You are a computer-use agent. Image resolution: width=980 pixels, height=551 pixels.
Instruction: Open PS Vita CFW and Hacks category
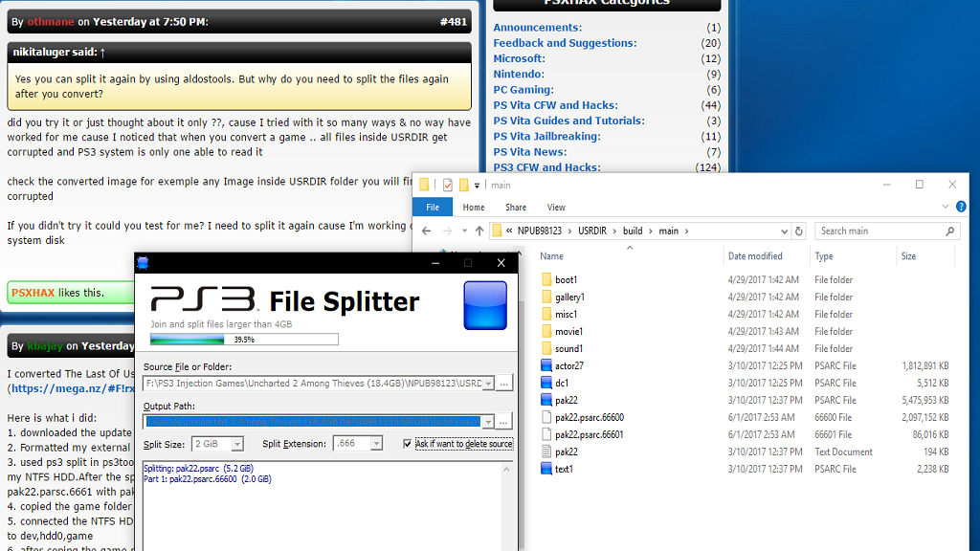[x=556, y=105]
